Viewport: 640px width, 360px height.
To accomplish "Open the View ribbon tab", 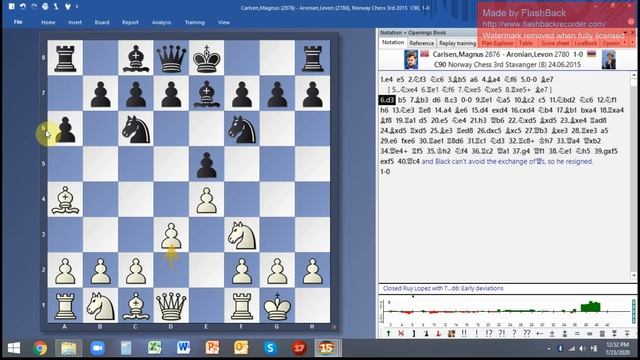I will 224,22.
